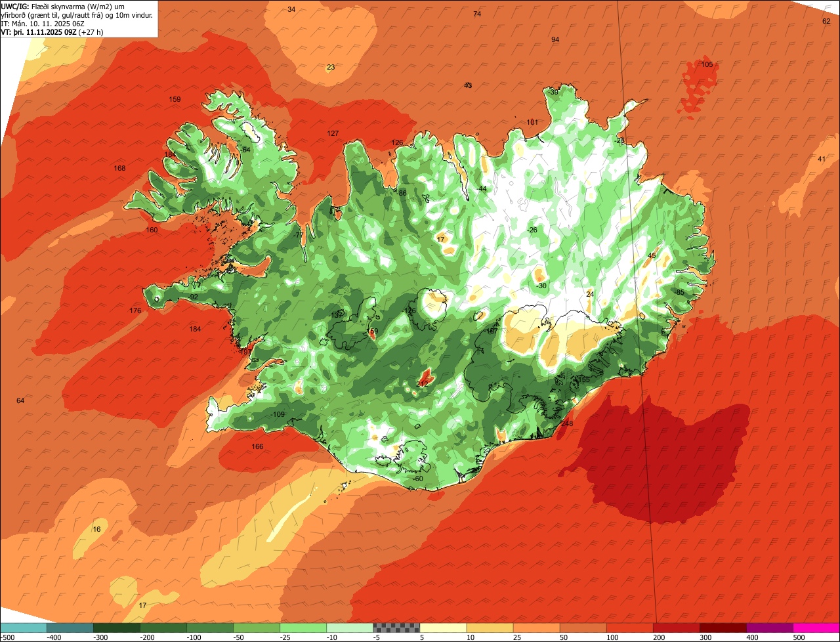Click the 'VT: þri. 11.11.2025 09Z' valid time line
Screen dimensions: 840x642
click(52, 32)
